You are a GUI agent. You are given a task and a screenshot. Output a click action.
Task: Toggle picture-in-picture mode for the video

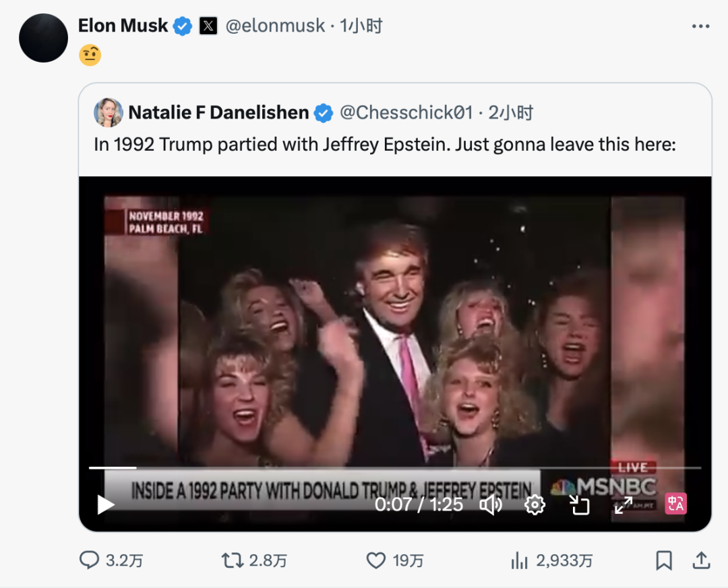[x=579, y=504]
